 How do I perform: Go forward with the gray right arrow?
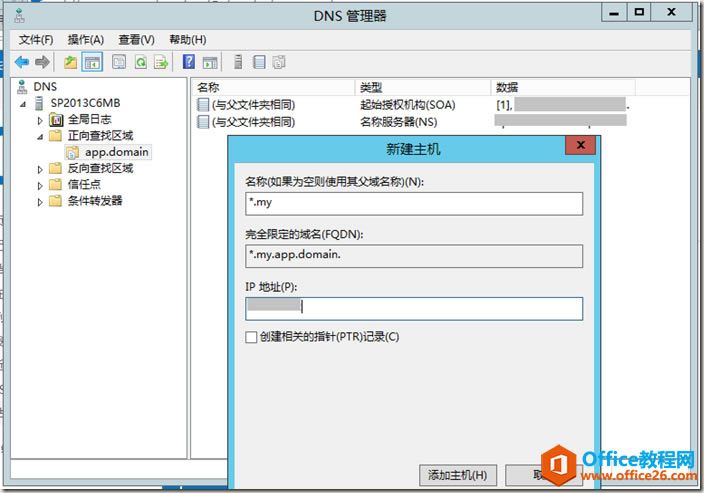42,62
